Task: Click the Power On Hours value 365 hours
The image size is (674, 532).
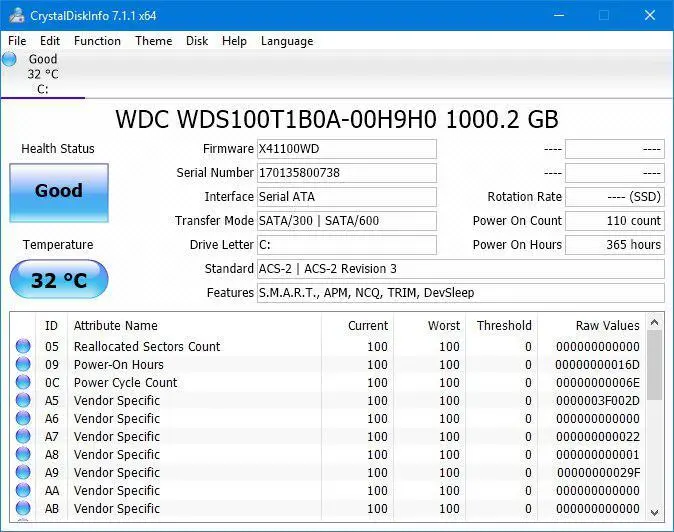Action: 615,245
